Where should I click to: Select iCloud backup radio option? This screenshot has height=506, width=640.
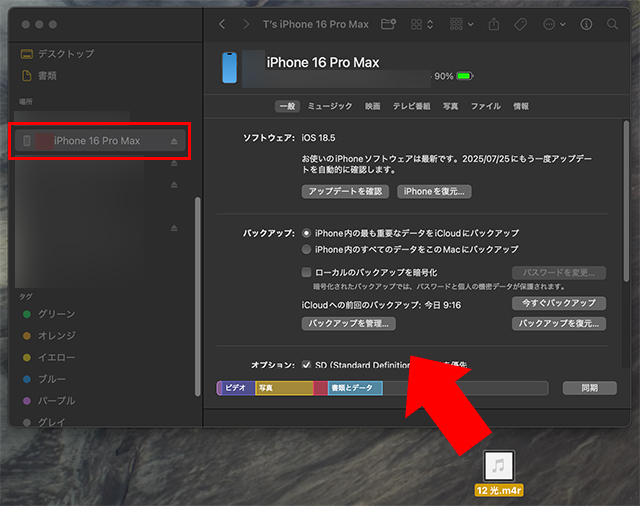[306, 233]
